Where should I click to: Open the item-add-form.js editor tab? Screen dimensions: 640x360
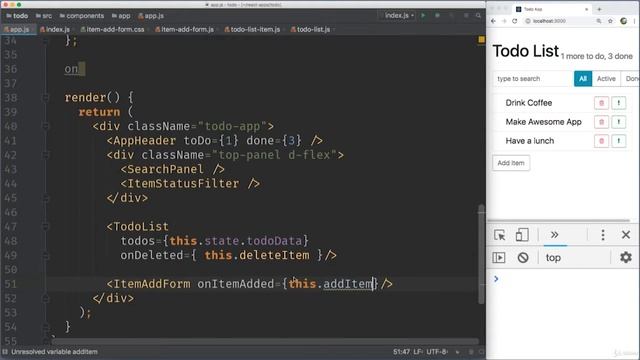[185, 29]
